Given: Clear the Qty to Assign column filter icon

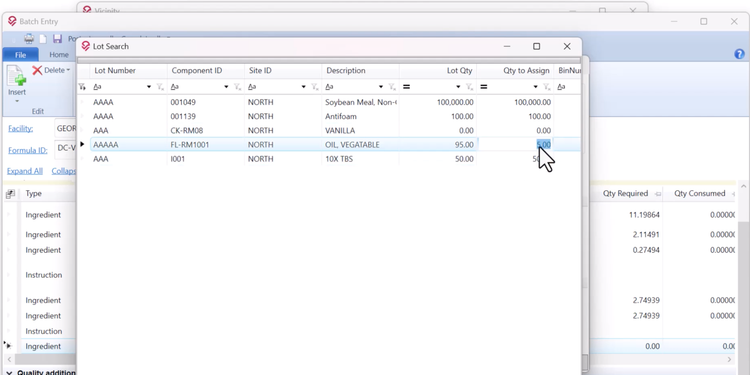Looking at the screenshot, I should tap(547, 87).
